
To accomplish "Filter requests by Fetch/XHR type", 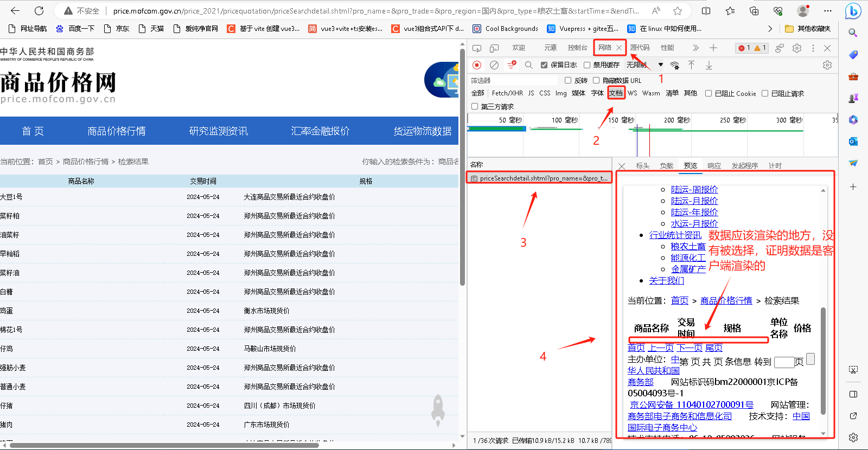I will 507,93.
